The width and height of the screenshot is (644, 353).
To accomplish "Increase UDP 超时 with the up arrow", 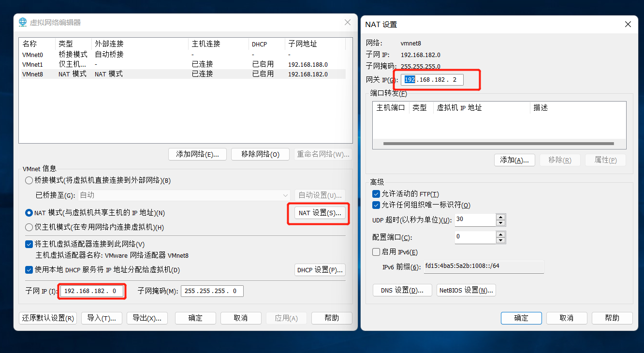I will click(501, 217).
